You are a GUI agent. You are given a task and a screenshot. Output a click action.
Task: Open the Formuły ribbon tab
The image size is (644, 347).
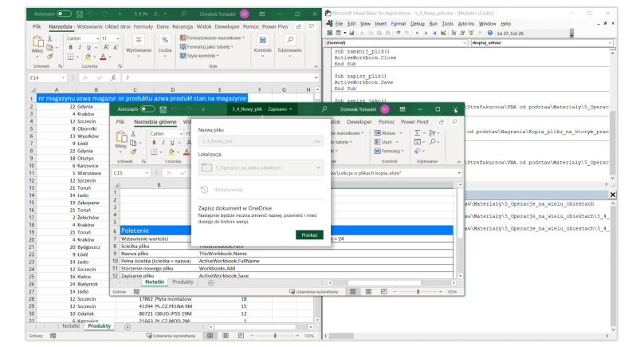143,26
